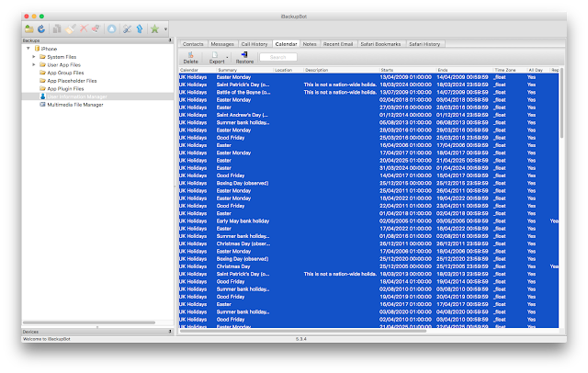Screen dimensions: 588x373
Task: Select Boxing Day (observed) row starting 25/12/2015
Action: tap(368, 184)
